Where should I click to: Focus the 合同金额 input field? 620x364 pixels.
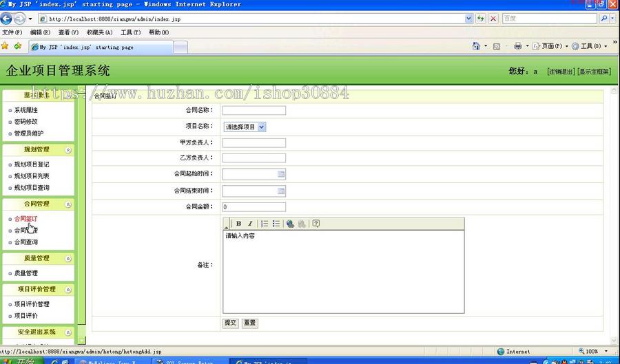[254, 207]
